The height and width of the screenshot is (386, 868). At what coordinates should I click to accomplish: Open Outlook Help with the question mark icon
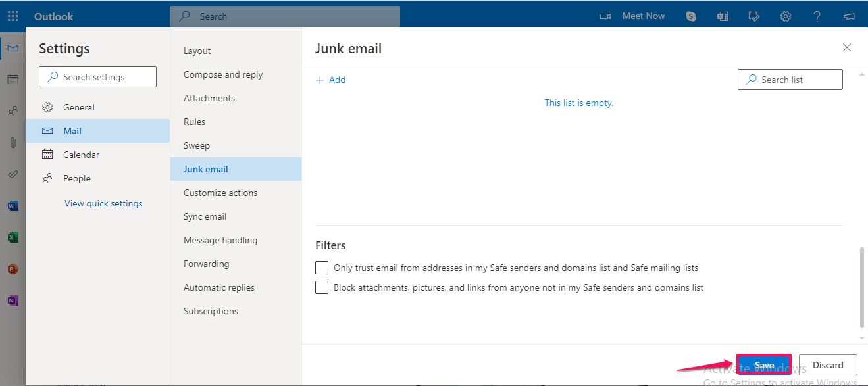pyautogui.click(x=817, y=16)
